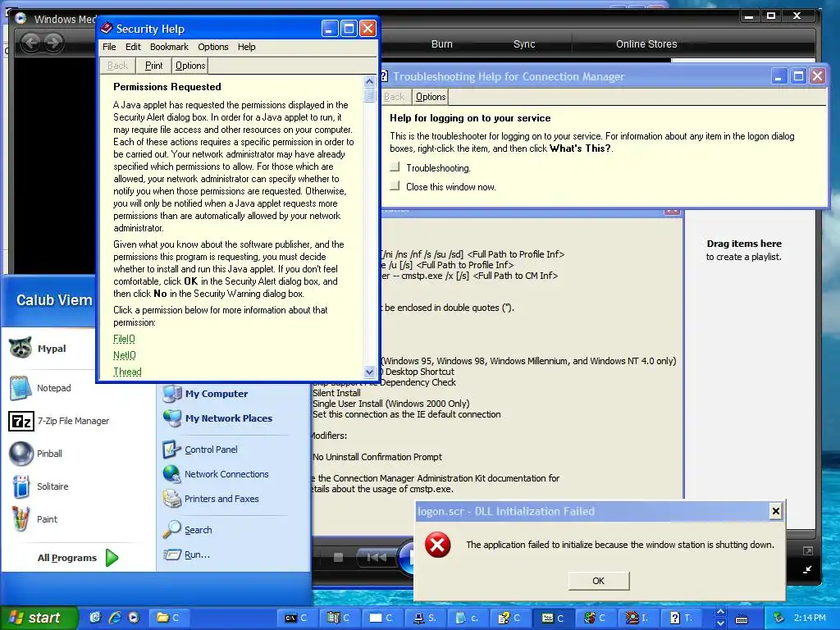Follow the Thread permission link
Image resolution: width=840 pixels, height=630 pixels.
[127, 372]
